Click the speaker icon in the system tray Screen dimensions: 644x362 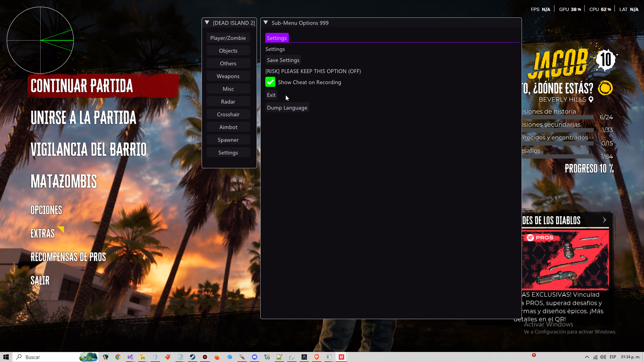click(x=603, y=357)
